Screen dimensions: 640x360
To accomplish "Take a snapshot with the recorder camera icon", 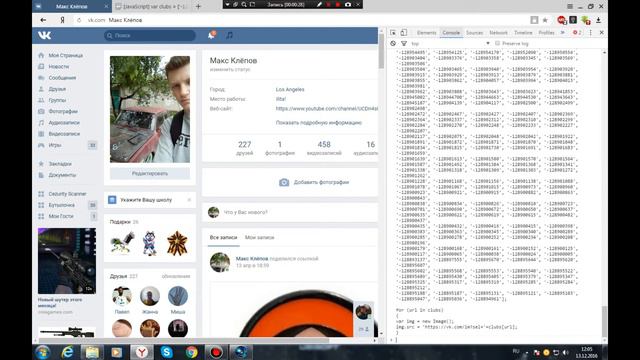I will tap(348, 4).
